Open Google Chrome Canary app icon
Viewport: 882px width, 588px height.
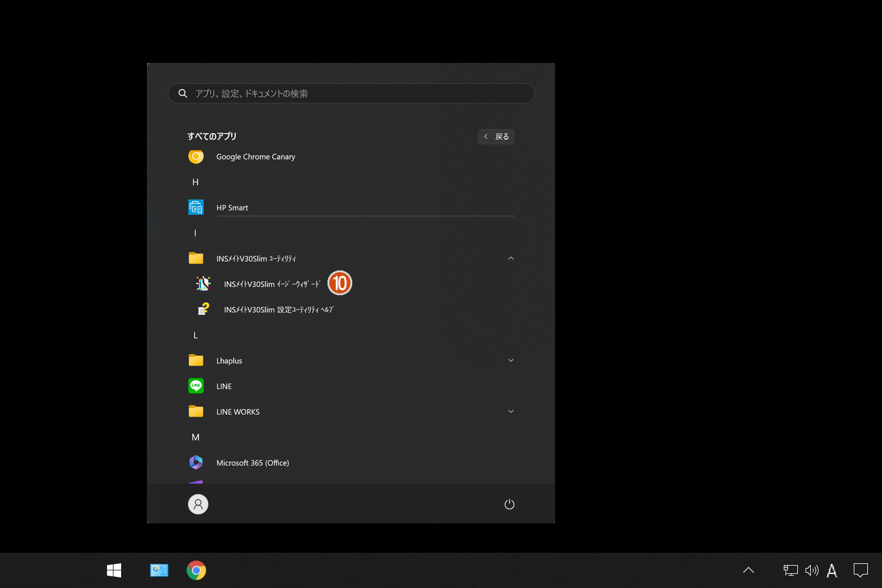[196, 156]
